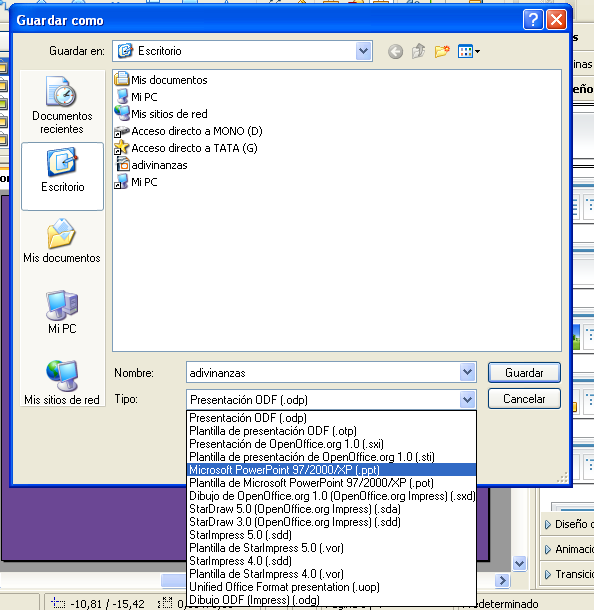
Task: Select Mi PC shortcut at list bottom
Action: [137, 182]
